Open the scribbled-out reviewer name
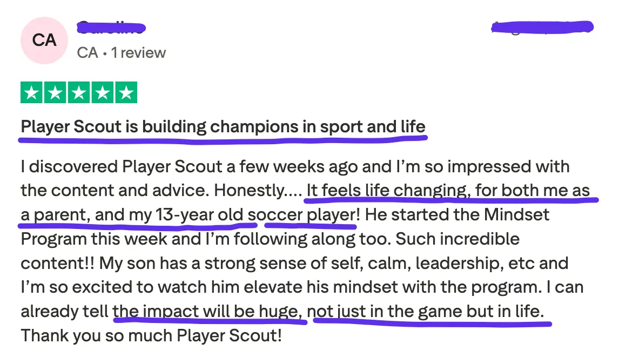The image size is (619, 364). pyautogui.click(x=111, y=28)
